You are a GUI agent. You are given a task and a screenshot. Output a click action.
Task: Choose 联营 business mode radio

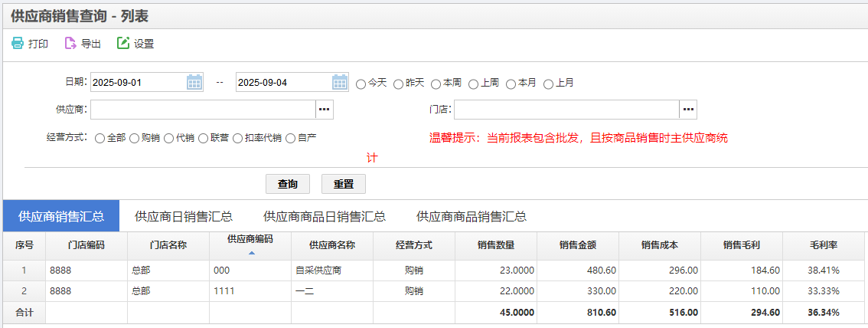203,139
